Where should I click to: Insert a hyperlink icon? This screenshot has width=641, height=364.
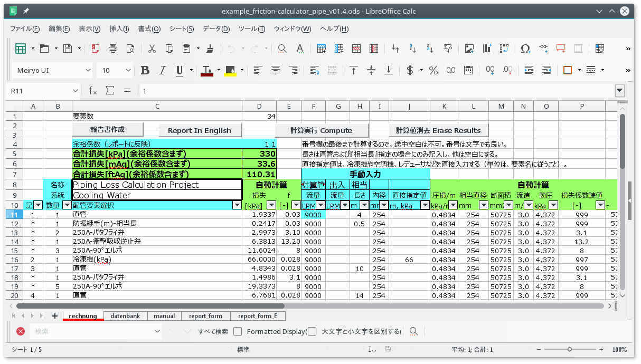point(544,49)
